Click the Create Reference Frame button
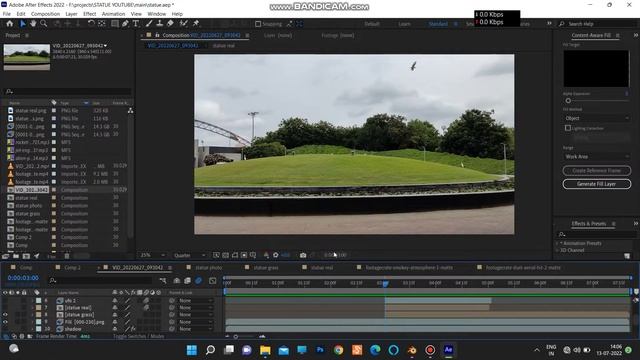This screenshot has width=640, height=360. 596,171
